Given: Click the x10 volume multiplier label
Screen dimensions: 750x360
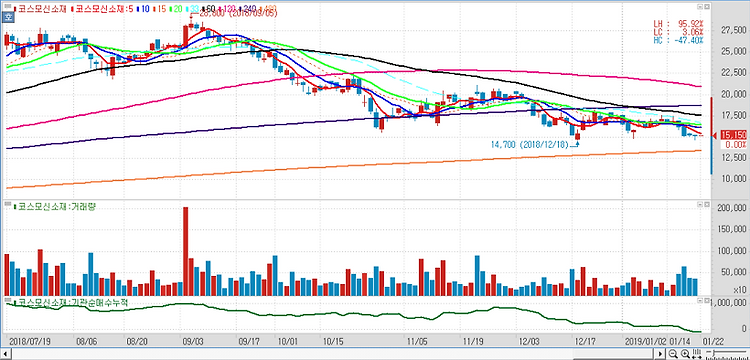Looking at the screenshot, I should tap(739, 290).
